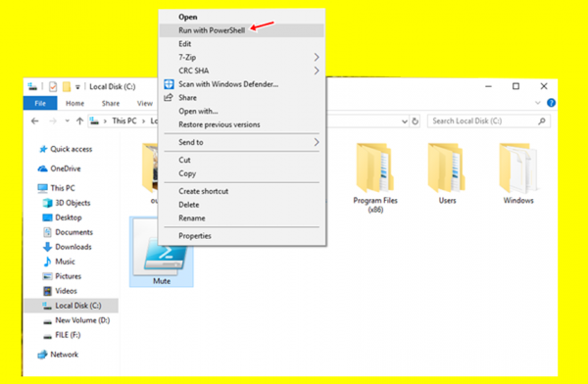The height and width of the screenshot is (384, 588).
Task: Click the Search Local Disk (C:) field
Action: (x=489, y=121)
